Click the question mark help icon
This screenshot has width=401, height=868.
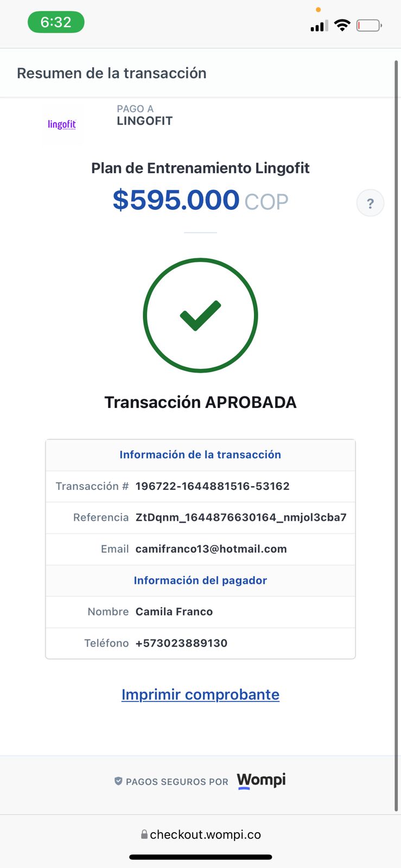pos(370,203)
